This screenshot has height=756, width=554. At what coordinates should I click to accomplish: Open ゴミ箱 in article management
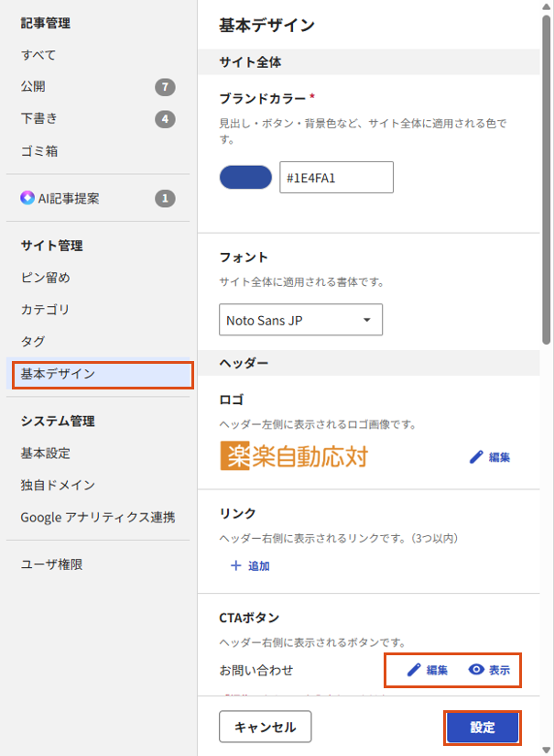39,151
